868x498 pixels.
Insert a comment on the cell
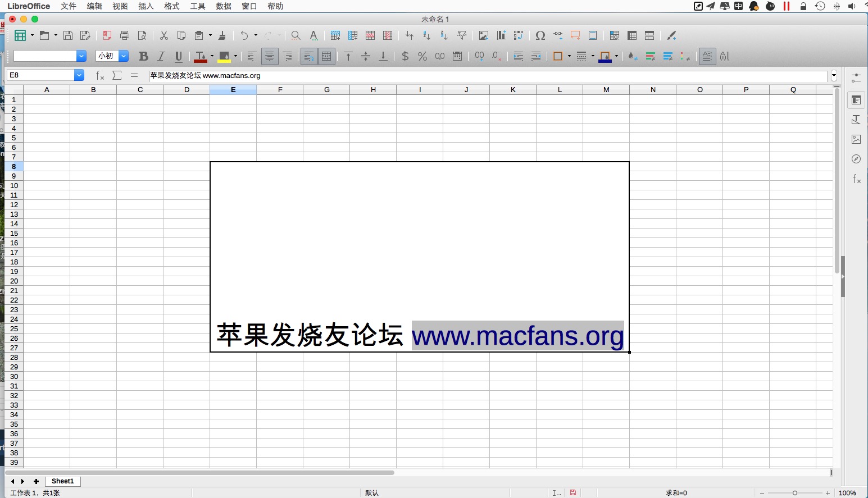click(x=575, y=35)
